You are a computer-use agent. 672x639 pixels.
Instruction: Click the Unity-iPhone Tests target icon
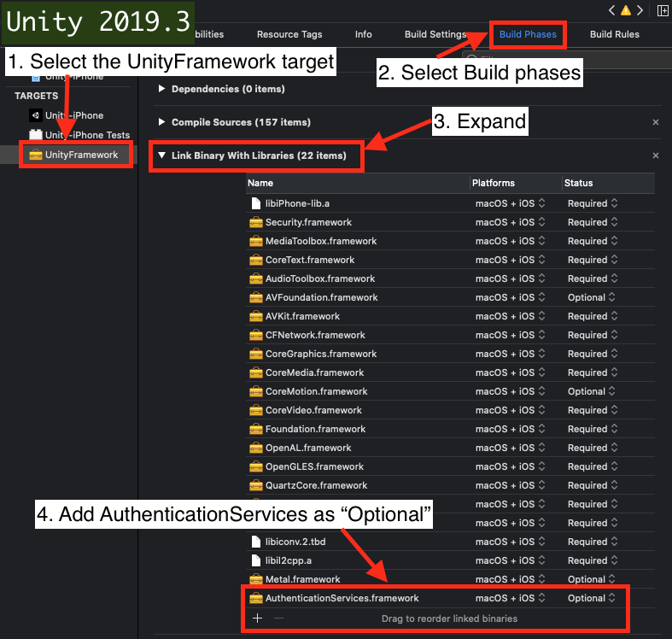pyautogui.click(x=36, y=135)
